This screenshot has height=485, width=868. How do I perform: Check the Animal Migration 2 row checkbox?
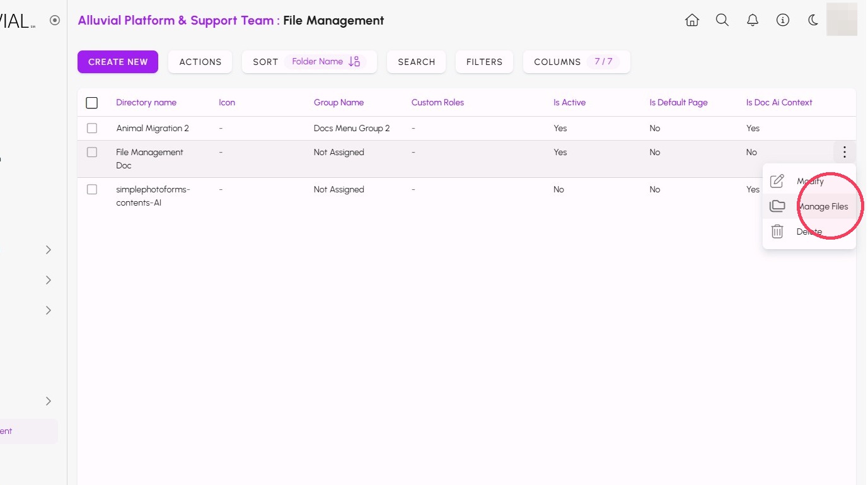tap(92, 128)
